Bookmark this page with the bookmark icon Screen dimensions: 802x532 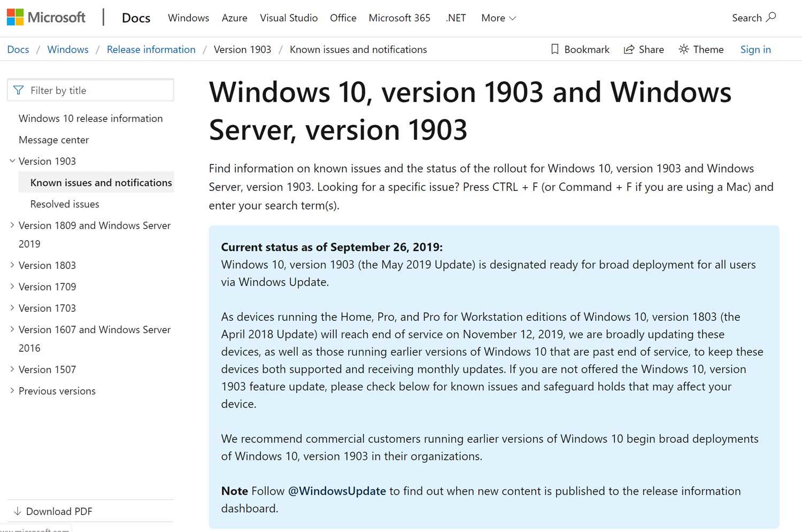(554, 49)
